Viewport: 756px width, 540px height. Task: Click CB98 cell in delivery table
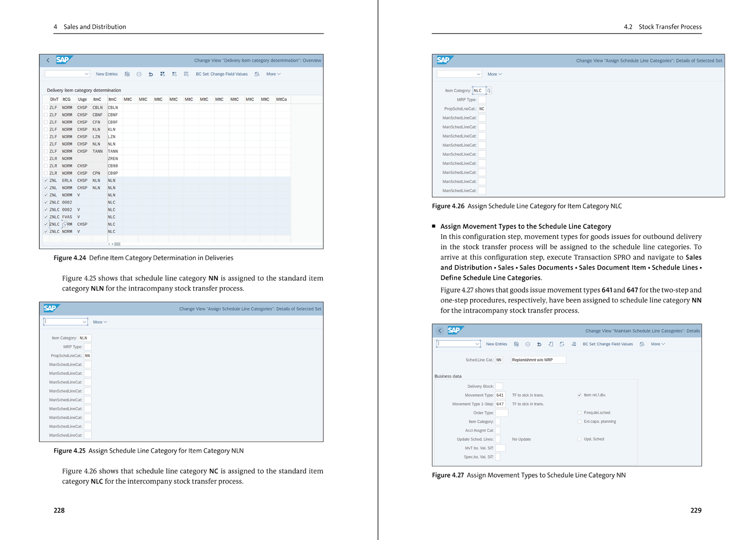[x=114, y=166]
